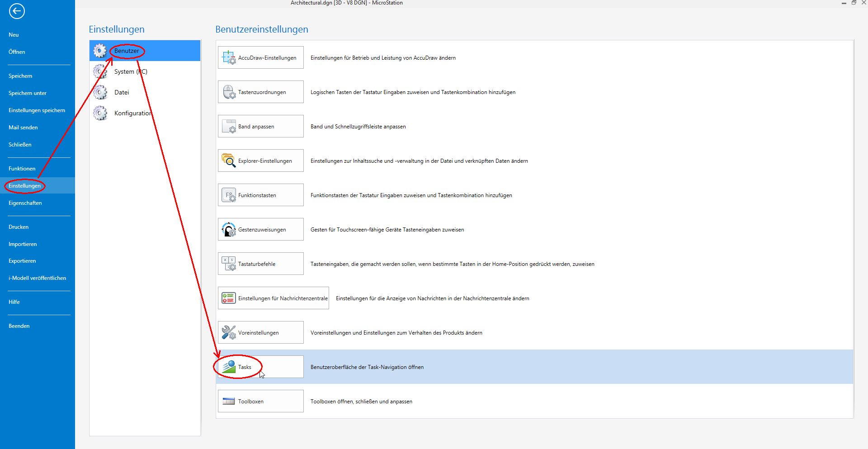Select Öffnen in backstage menu
The image size is (868, 449).
click(17, 52)
